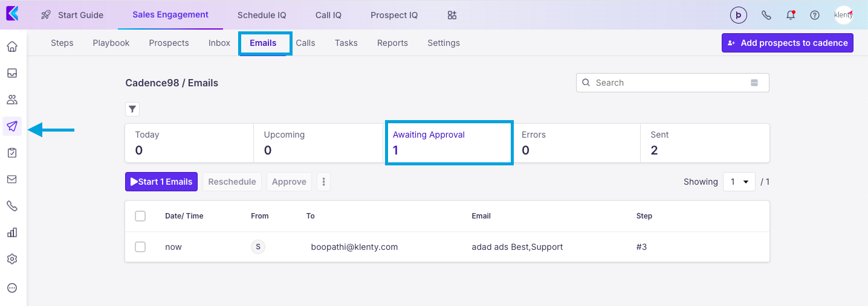Click the phone dialer icon in header
868x306 pixels.
click(766, 15)
